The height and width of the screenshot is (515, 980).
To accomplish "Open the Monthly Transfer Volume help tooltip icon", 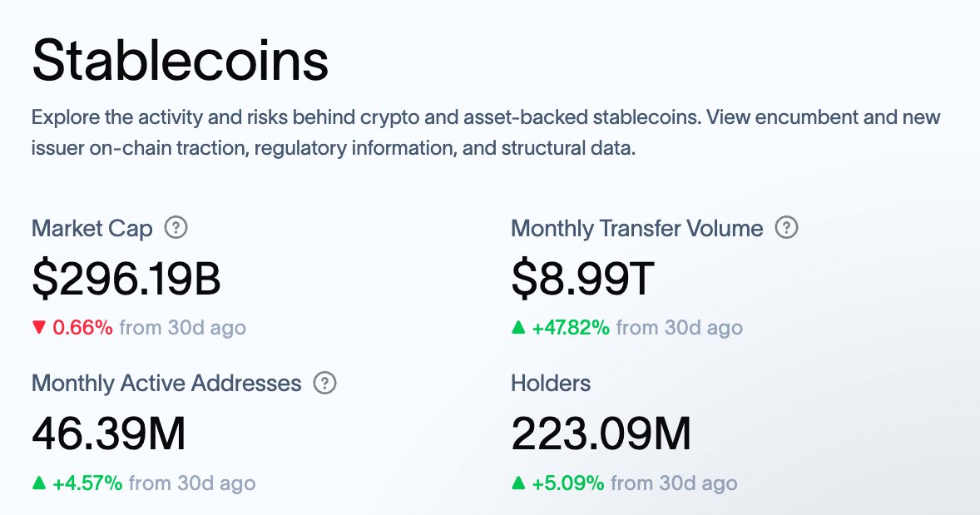I will [786, 227].
